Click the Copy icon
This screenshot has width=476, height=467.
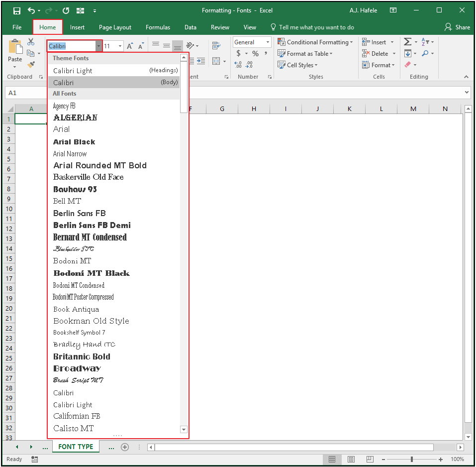(x=31, y=53)
